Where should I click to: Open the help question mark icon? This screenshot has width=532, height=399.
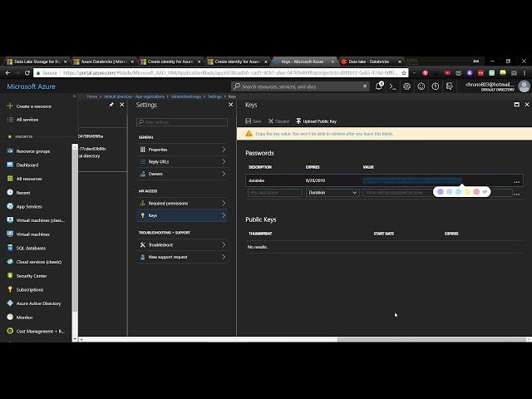[436, 86]
